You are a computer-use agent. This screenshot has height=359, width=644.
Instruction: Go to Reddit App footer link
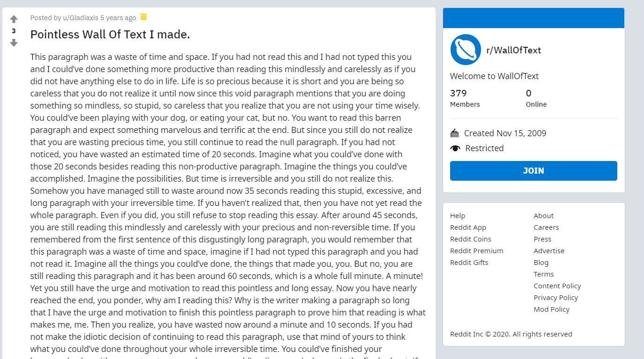click(468, 227)
